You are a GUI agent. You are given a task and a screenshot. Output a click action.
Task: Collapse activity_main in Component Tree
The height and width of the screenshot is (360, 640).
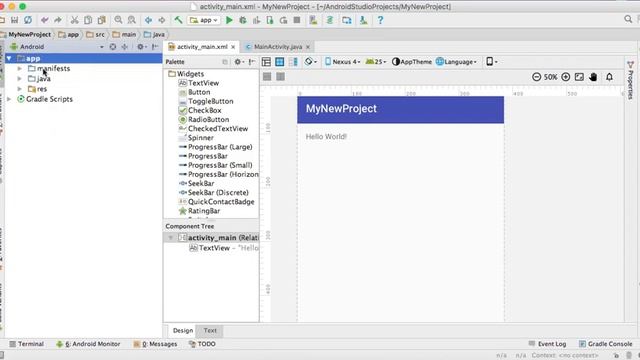pyautogui.click(x=171, y=238)
